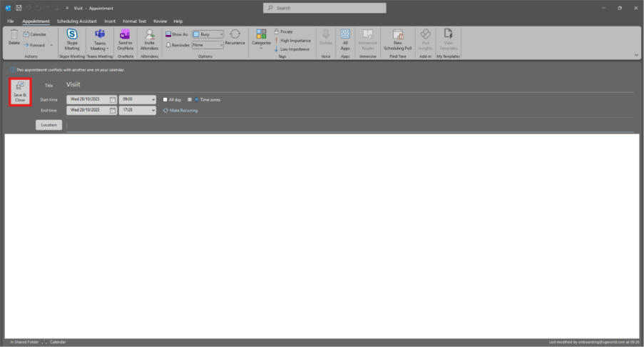Forward the appointment

34,45
